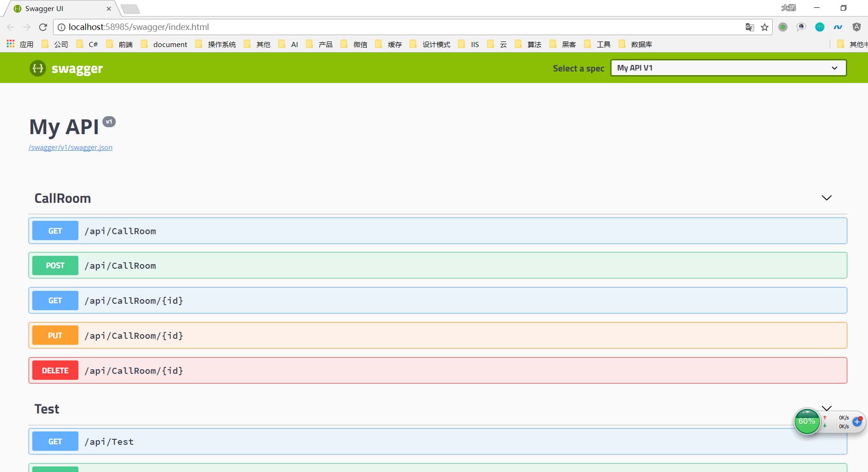
Task: Click the teal round extension icon
Action: [820, 27]
